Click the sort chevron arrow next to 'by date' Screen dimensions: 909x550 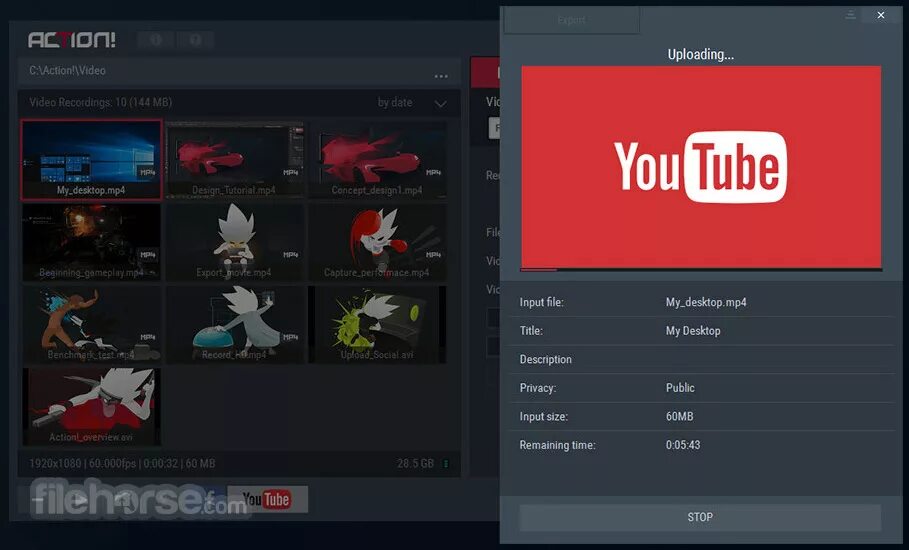441,104
